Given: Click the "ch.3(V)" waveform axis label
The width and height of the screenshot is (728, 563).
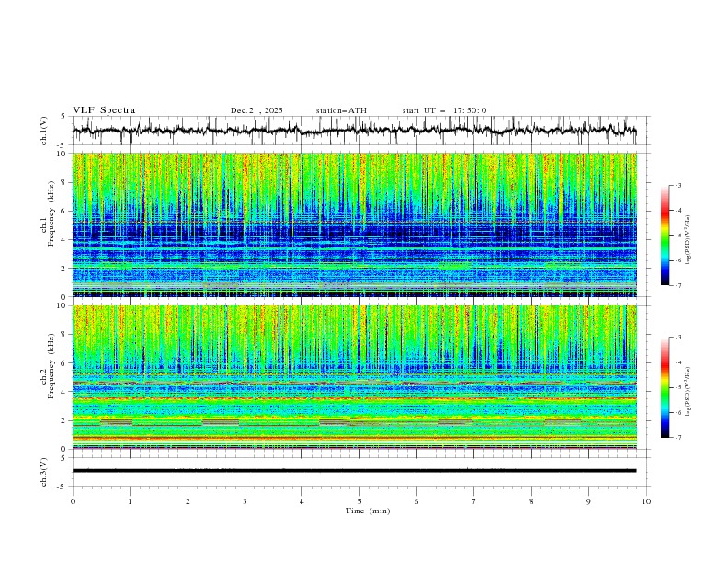Looking at the screenshot, I should tap(44, 472).
